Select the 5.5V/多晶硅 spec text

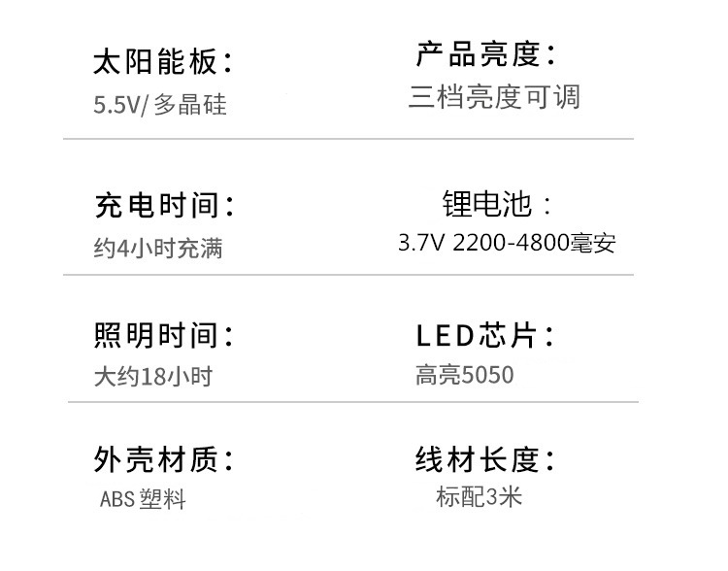pos(160,104)
